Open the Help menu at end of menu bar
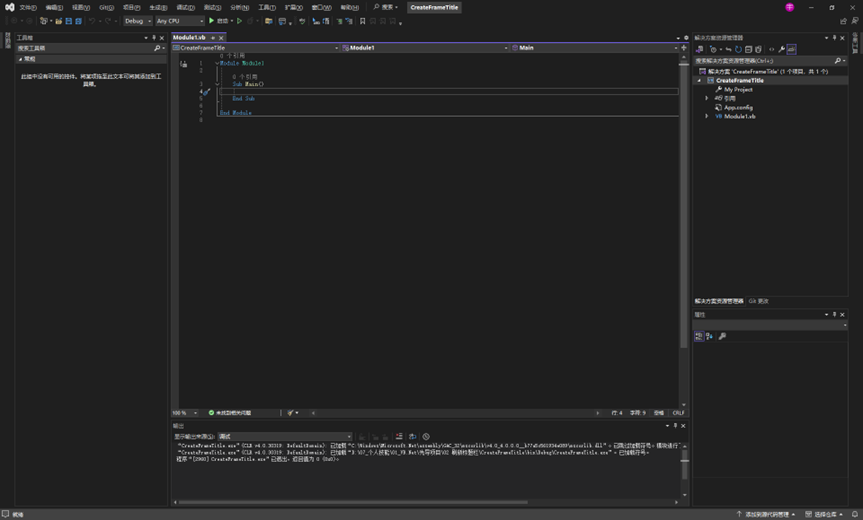863x520 pixels. [x=349, y=7]
